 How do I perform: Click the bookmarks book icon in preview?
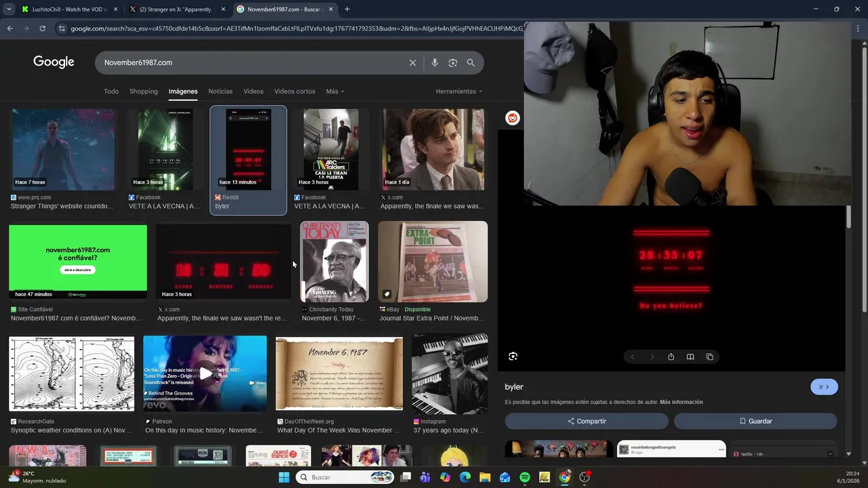click(690, 357)
